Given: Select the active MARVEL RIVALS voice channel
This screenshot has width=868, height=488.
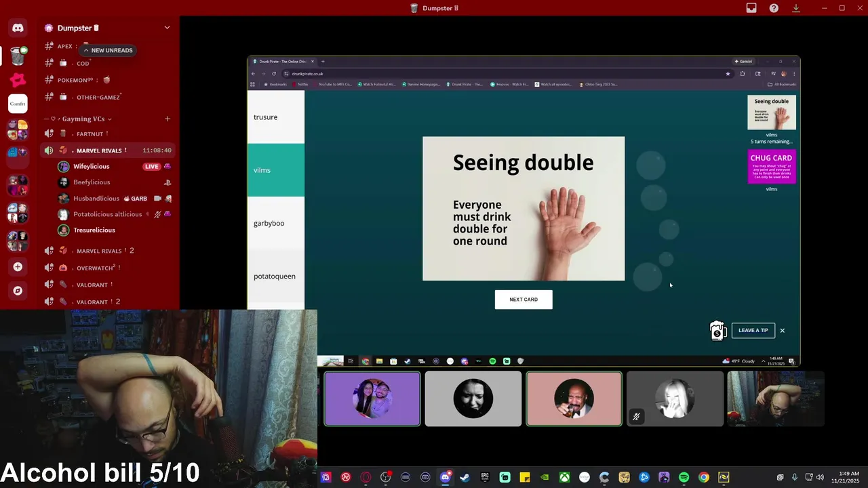Looking at the screenshot, I should tap(108, 150).
